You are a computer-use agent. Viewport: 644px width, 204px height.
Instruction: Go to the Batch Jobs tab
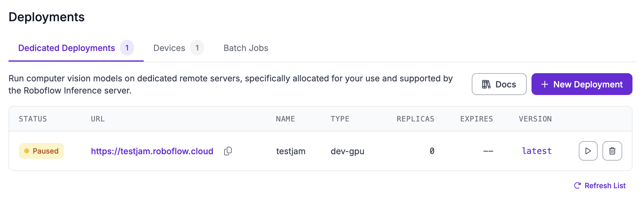pyautogui.click(x=246, y=48)
